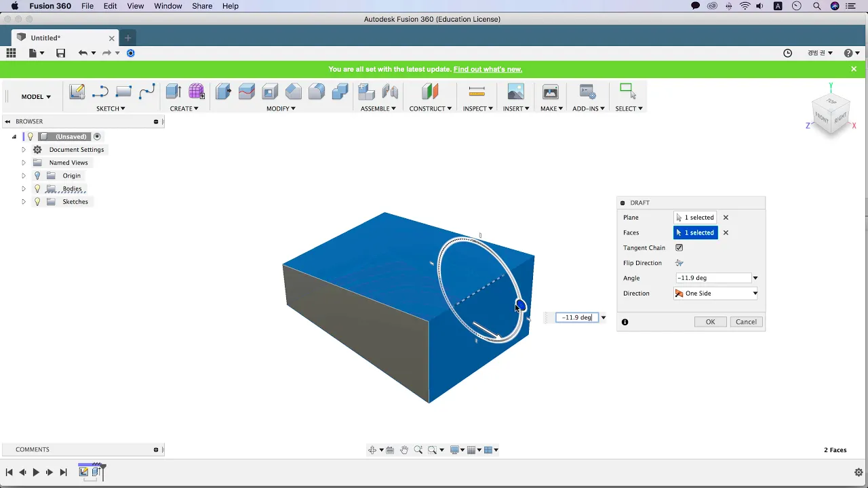This screenshot has height=488, width=868.
Task: Expand the Document Settings node
Action: (24, 150)
